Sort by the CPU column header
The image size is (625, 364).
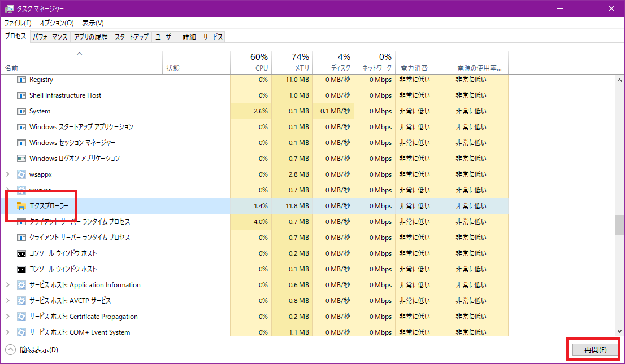click(x=251, y=63)
